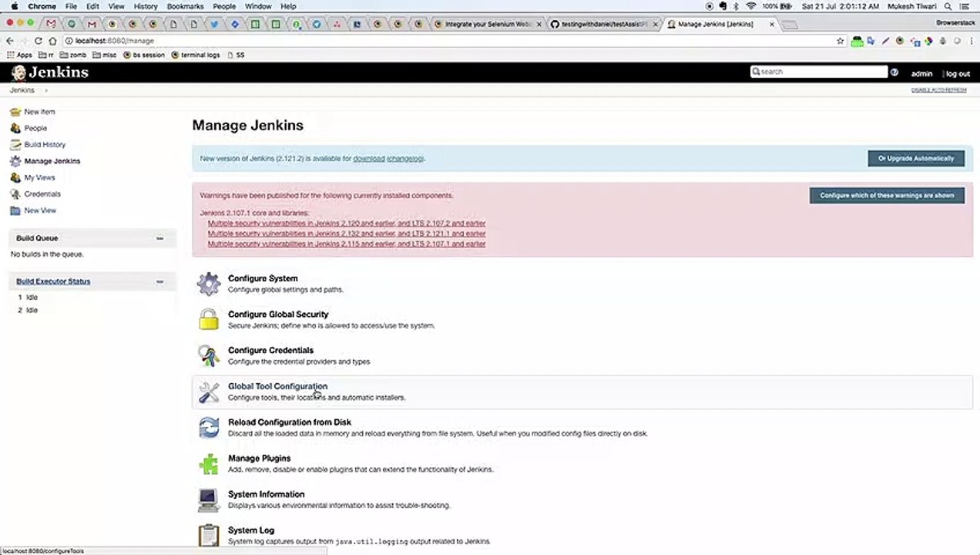Collapse the Build Queue panel
980x555 pixels.
click(159, 238)
